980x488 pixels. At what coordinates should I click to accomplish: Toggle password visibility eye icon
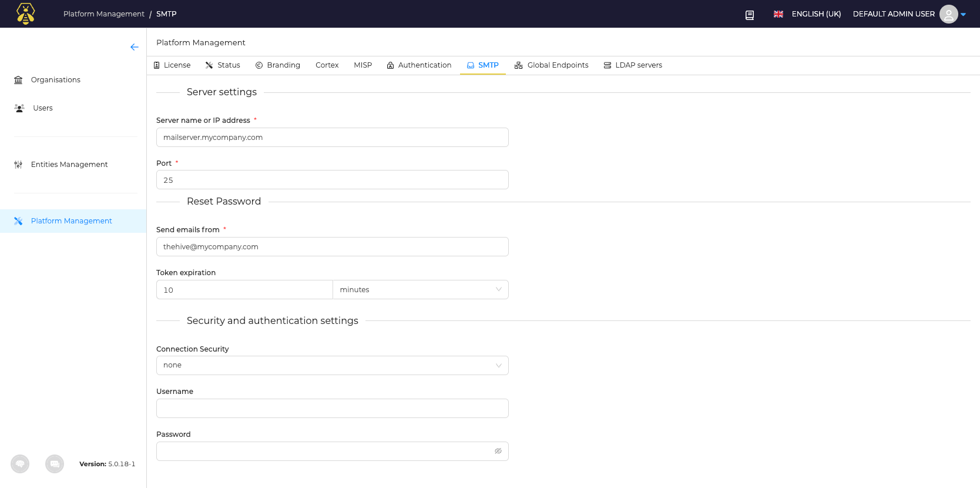498,451
